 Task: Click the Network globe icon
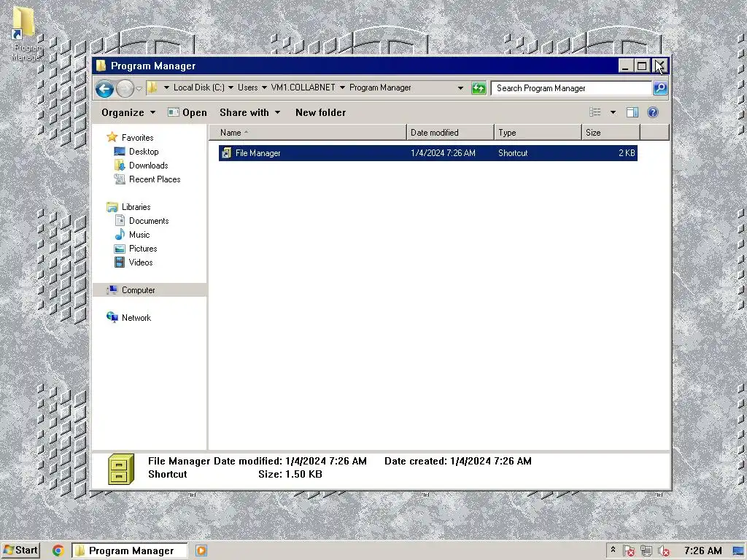112,317
